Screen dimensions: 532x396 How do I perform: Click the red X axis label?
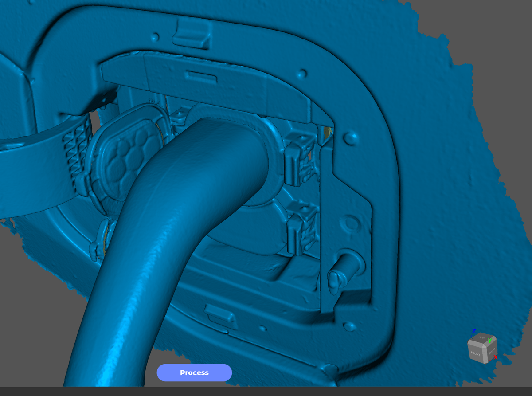495,357
